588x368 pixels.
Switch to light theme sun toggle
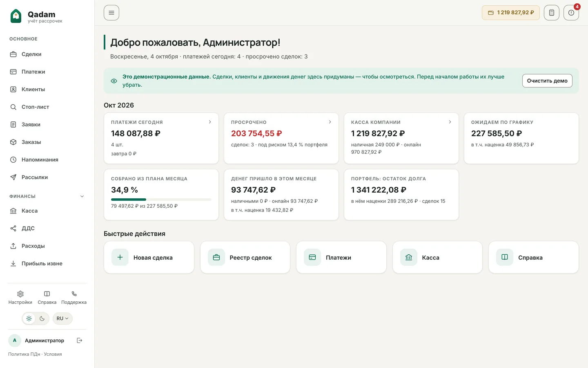[29, 319]
